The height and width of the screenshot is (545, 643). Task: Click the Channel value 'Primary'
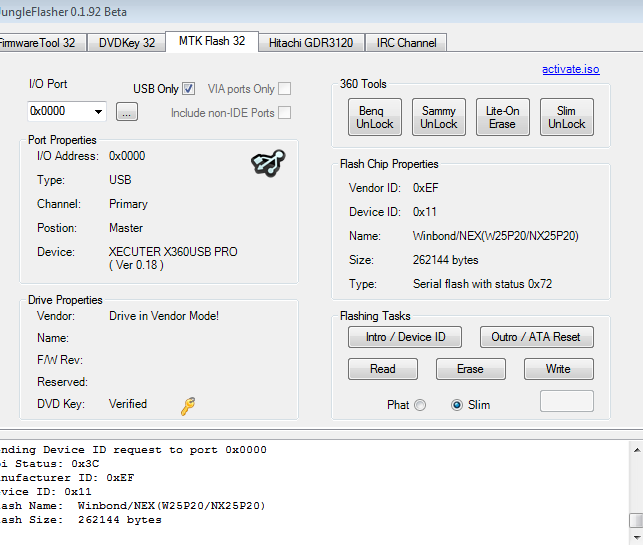[x=128, y=204]
